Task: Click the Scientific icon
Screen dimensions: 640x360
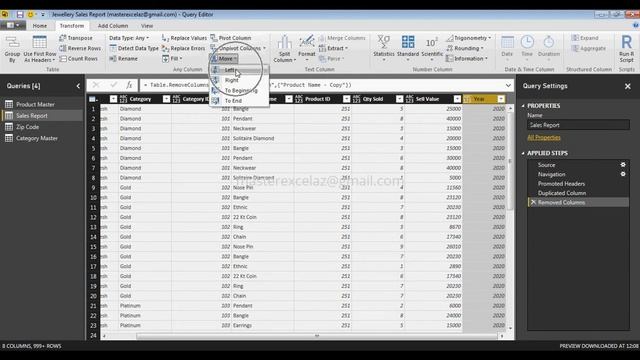Action: coord(432,42)
